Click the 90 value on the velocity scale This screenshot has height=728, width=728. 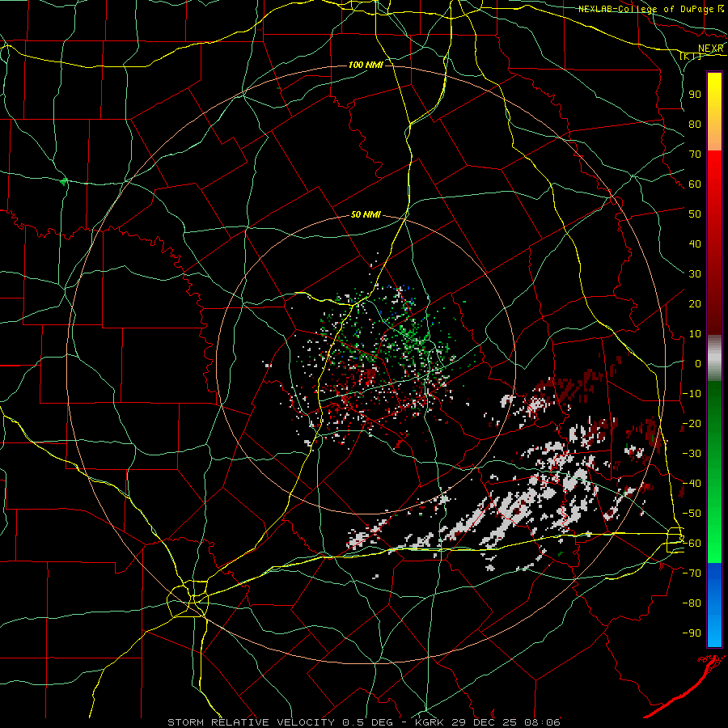pyautogui.click(x=695, y=95)
